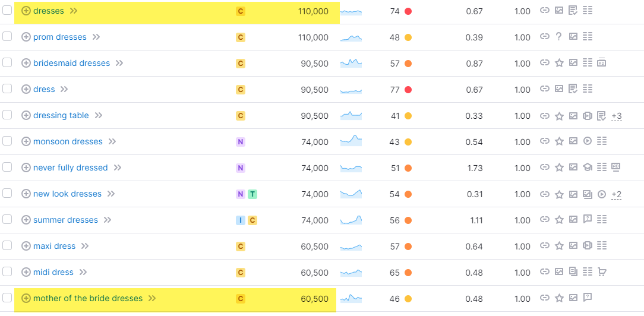Expand summer dresses double chevron
The height and width of the screenshot is (316, 644).
click(x=108, y=220)
